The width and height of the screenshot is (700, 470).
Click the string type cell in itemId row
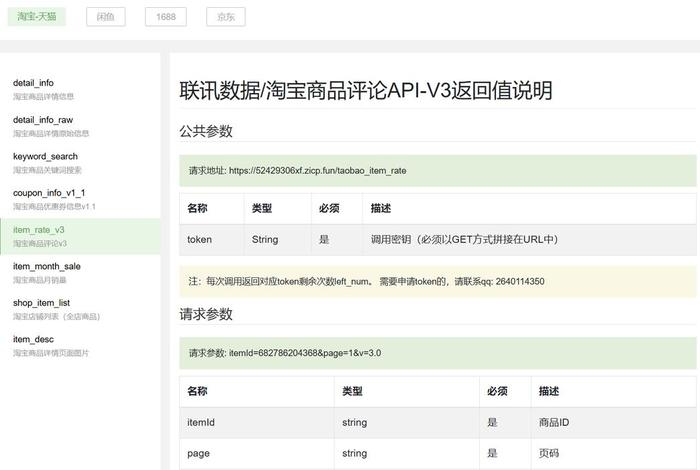[407, 423]
